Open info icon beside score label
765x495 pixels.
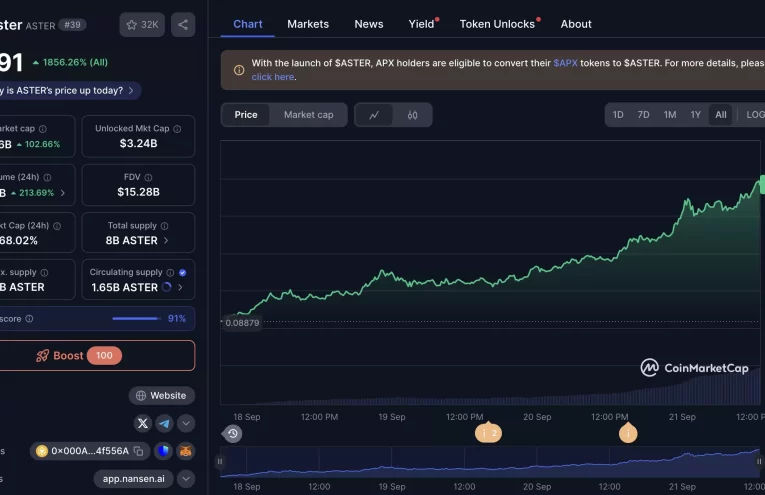[x=29, y=318]
